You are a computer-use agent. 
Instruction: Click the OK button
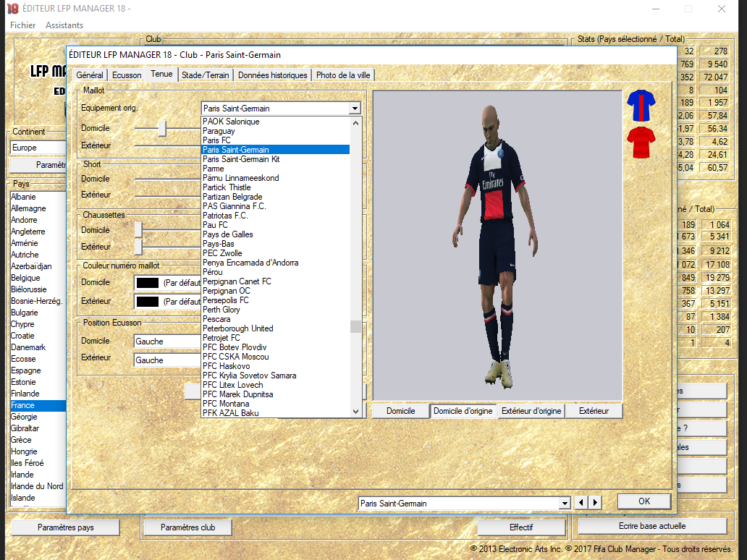pyautogui.click(x=644, y=501)
